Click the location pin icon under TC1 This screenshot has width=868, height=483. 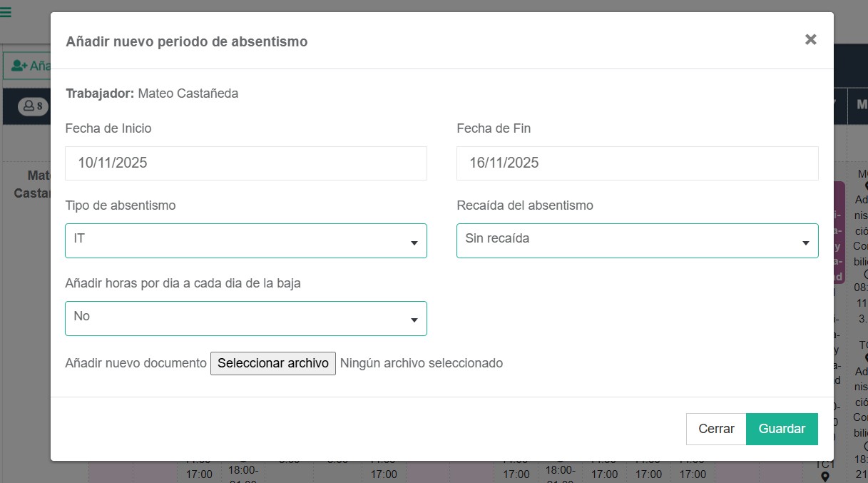(825, 477)
